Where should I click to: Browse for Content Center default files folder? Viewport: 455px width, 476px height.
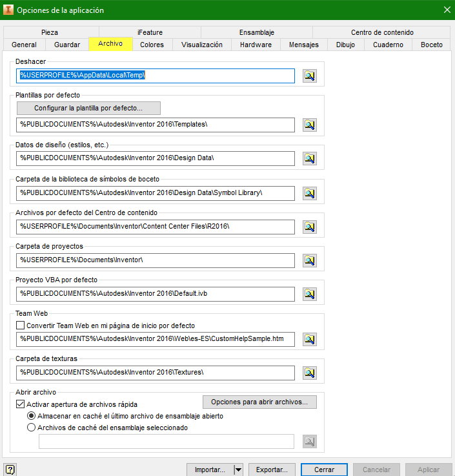tap(310, 227)
